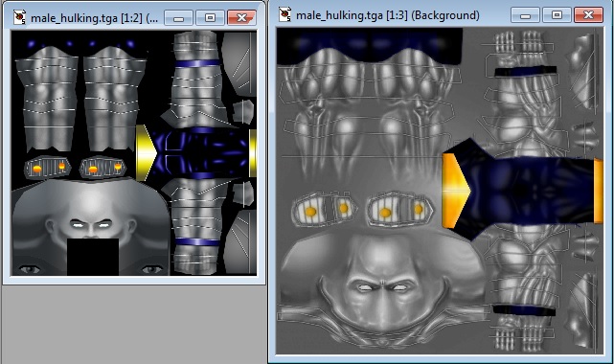The height and width of the screenshot is (364, 614).
Task: Click the texture canvas in the [1:2] window
Action: pos(133,153)
